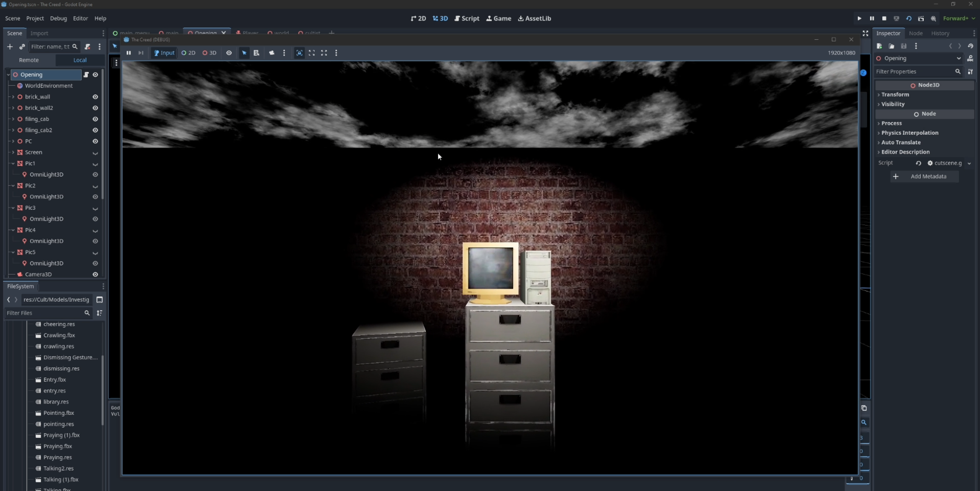Open the AssetLib workspace
The height and width of the screenshot is (491, 980).
535,18
